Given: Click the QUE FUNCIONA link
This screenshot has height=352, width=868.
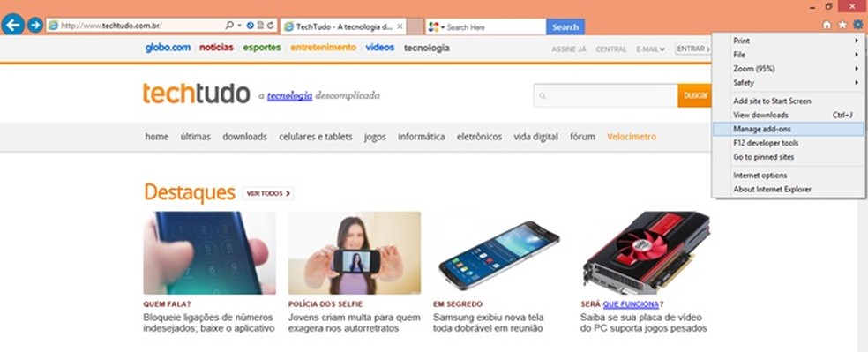Looking at the screenshot, I should (x=631, y=304).
